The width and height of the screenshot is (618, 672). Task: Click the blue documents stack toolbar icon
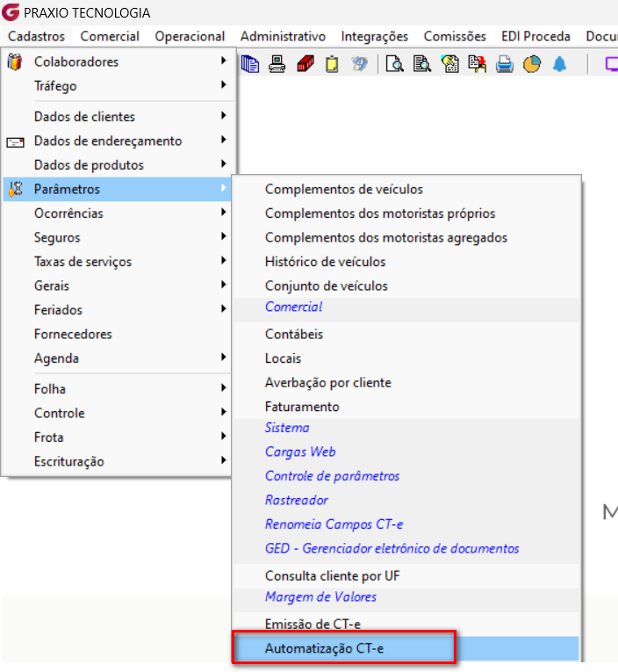click(x=250, y=65)
